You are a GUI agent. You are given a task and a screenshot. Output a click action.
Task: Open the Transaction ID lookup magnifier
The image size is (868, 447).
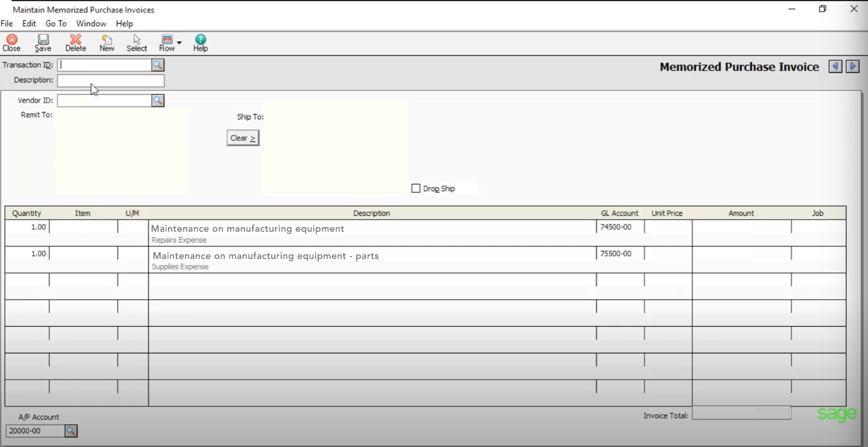(158, 64)
